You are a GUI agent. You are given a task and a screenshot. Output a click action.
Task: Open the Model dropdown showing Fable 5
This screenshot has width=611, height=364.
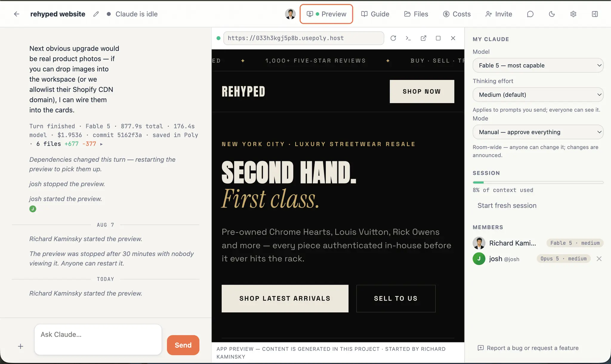(x=538, y=65)
